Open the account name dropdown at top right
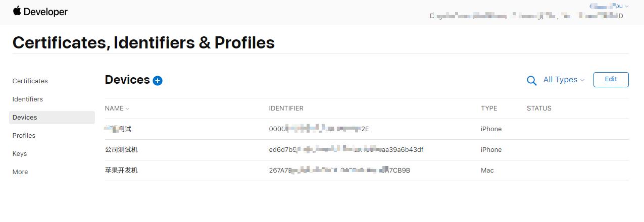 coord(609,6)
